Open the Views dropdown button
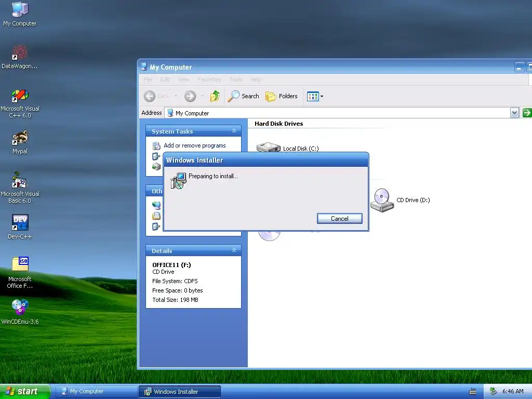The width and height of the screenshot is (532, 399). click(315, 96)
